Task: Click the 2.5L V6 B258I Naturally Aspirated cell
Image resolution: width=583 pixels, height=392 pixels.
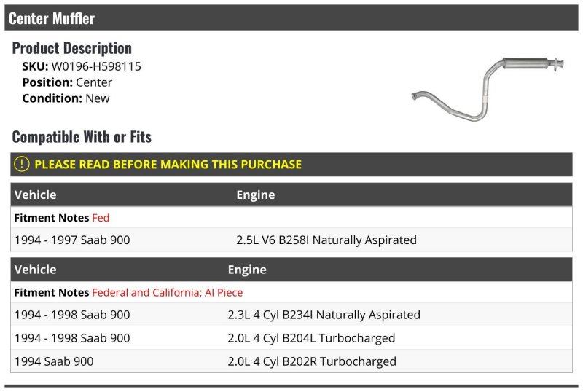Action: point(326,240)
